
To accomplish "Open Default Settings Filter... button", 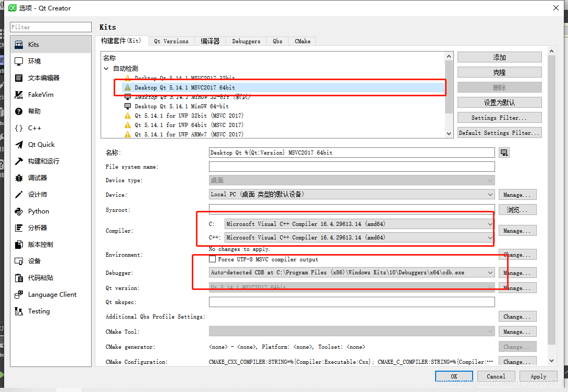I will (x=500, y=133).
